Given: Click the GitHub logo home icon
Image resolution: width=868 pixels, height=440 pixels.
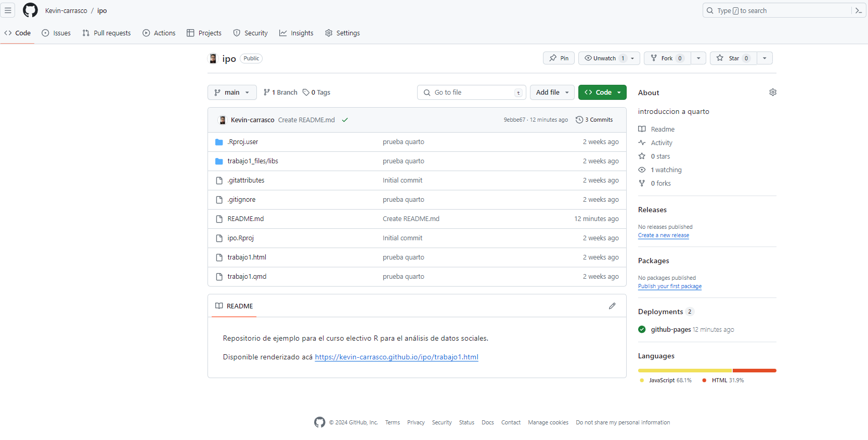Looking at the screenshot, I should 30,10.
